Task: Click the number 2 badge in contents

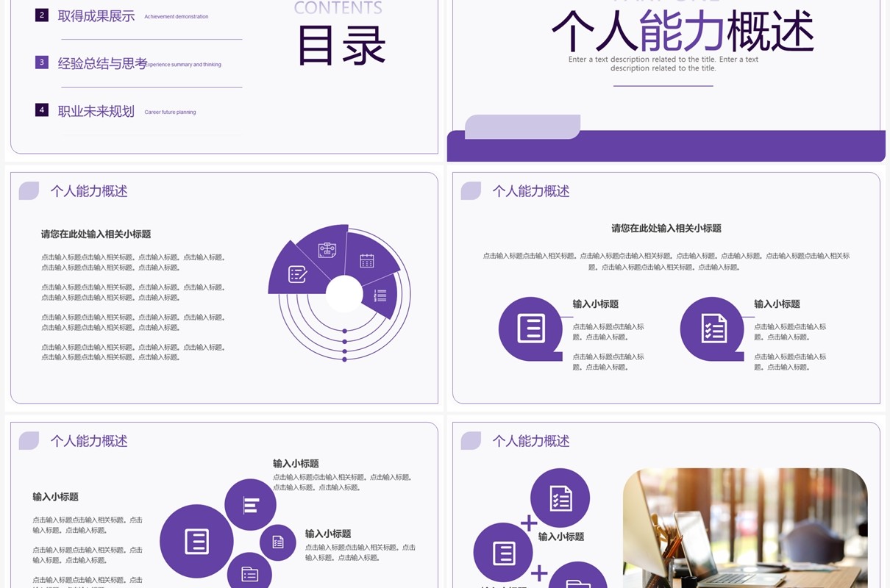Action: 42,15
